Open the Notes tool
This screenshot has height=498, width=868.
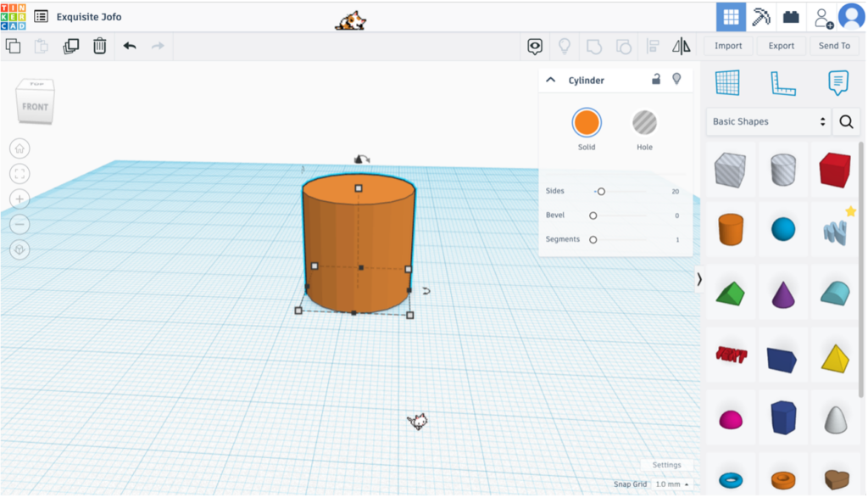tap(838, 83)
